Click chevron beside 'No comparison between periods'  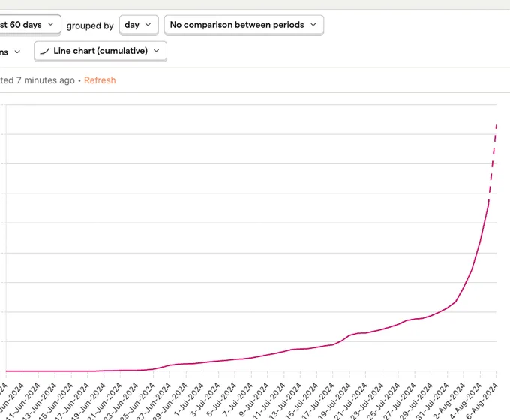[313, 25]
